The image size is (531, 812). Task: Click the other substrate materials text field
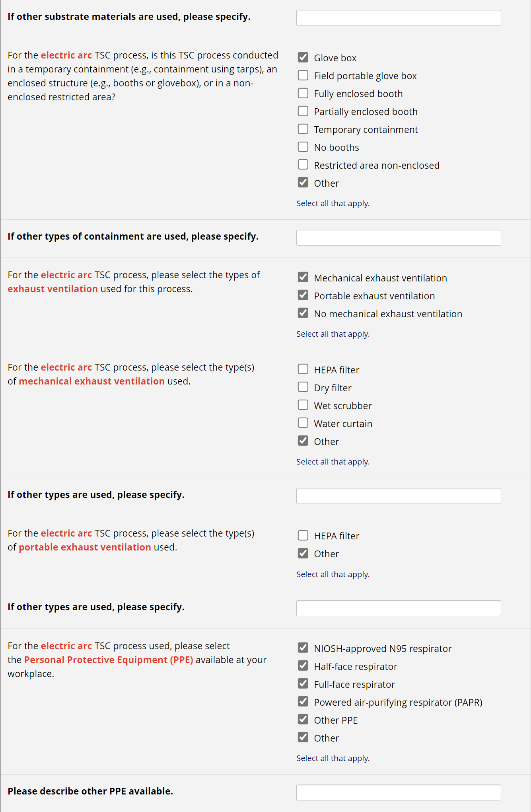point(398,18)
